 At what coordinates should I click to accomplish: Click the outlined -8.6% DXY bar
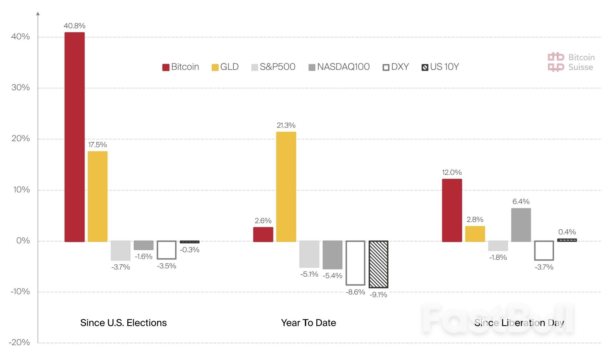tap(355, 263)
